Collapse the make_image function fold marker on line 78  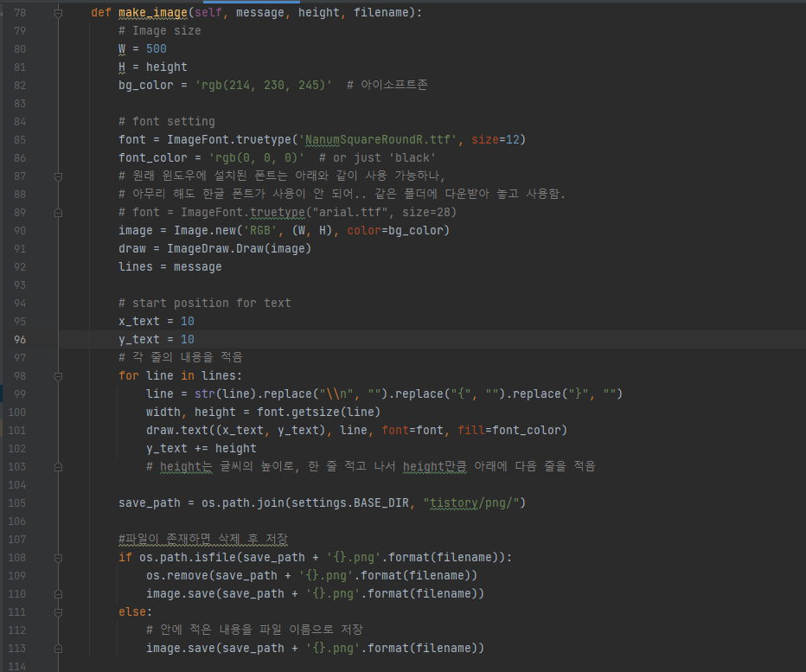59,13
